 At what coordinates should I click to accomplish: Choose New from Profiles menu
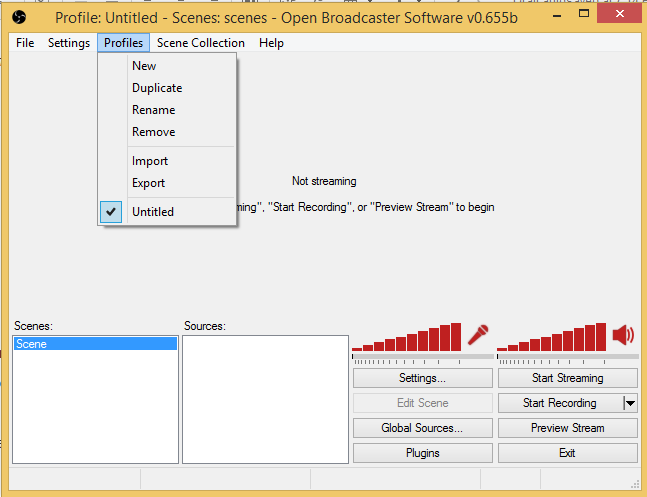tap(144, 66)
